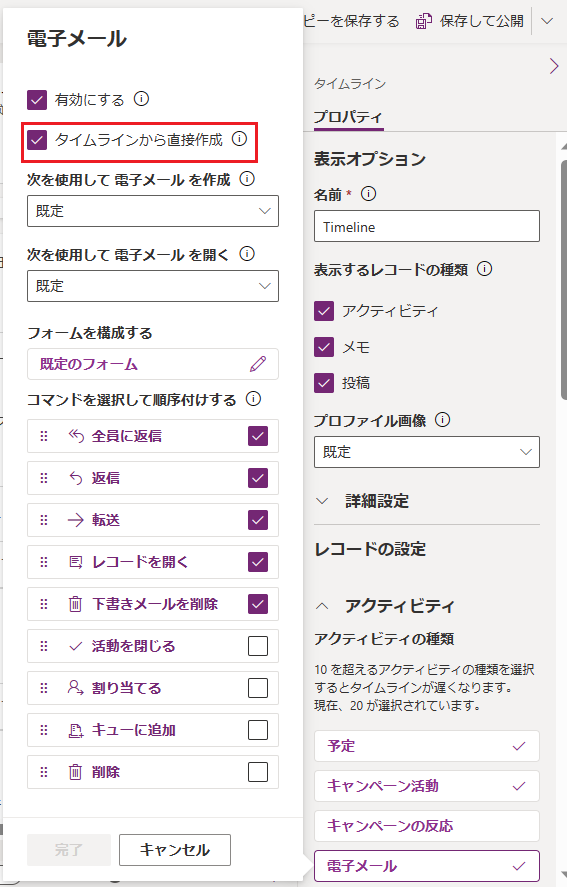This screenshot has width=567, height=887.
Task: Click info icon next to 有効にする
Action: (141, 99)
